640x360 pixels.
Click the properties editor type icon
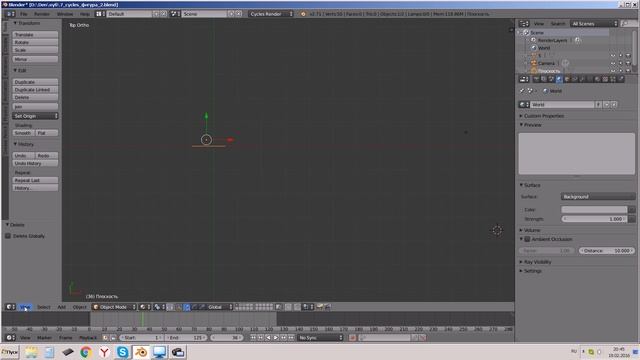pyautogui.click(x=524, y=79)
